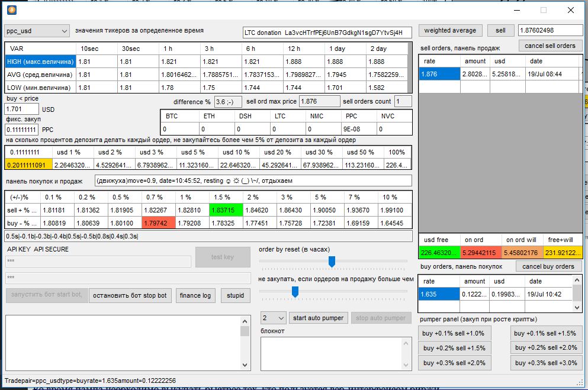588x390 pixels.
Task: Adjust the order by reset slider
Action: click(x=332, y=261)
